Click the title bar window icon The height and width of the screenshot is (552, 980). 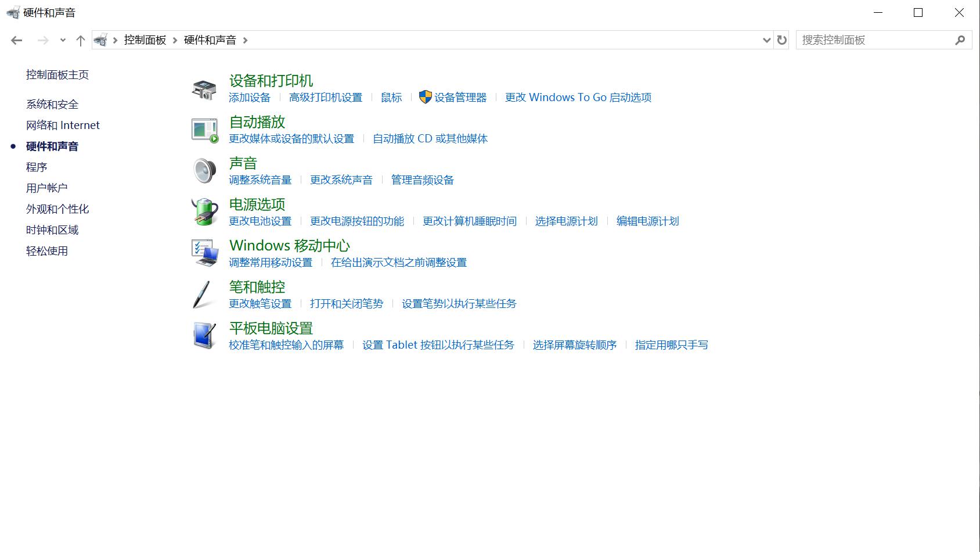click(x=13, y=12)
